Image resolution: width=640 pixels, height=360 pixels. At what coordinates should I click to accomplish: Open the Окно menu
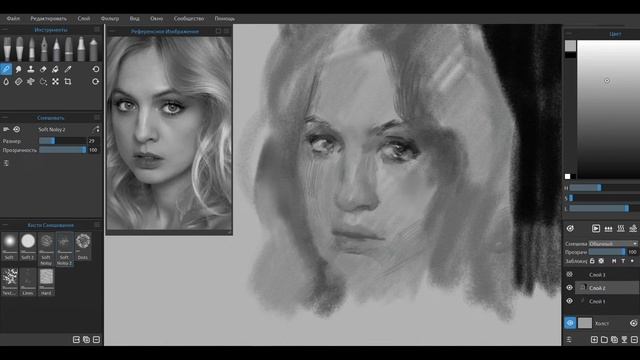tap(156, 19)
